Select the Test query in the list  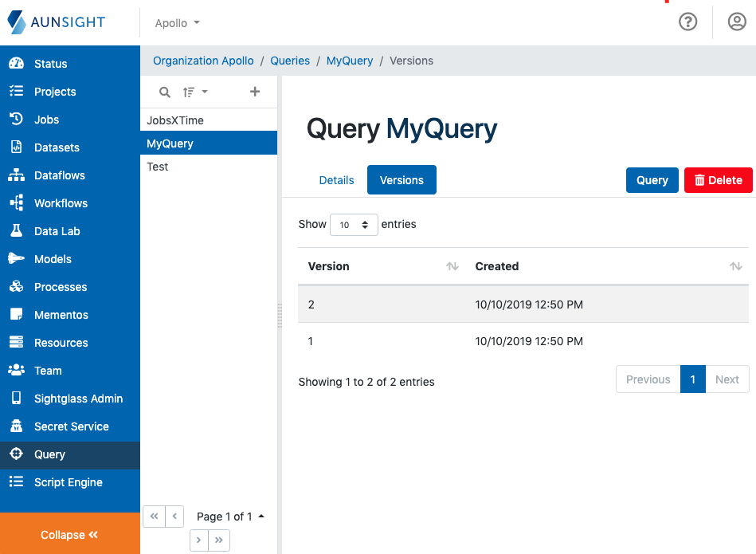pos(157,167)
